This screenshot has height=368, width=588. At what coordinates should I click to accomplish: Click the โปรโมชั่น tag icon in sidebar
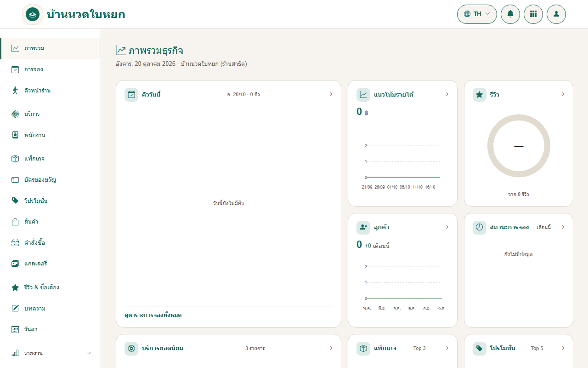point(15,201)
